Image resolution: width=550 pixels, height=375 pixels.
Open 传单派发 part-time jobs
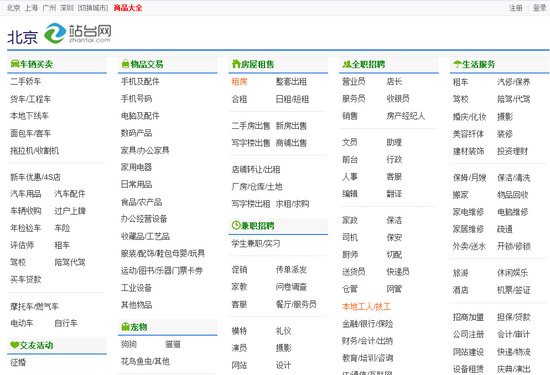click(291, 269)
